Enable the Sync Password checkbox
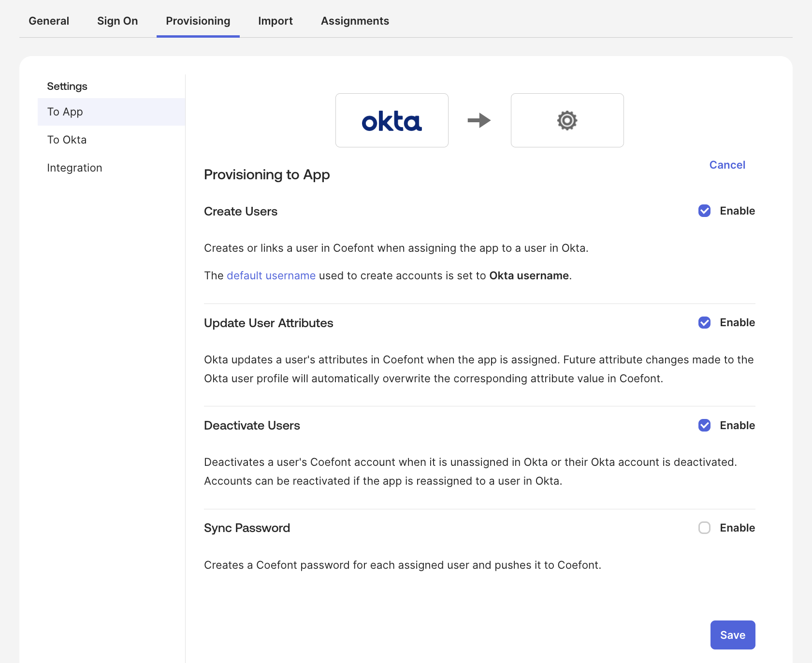Viewport: 812px width, 663px height. click(x=704, y=528)
